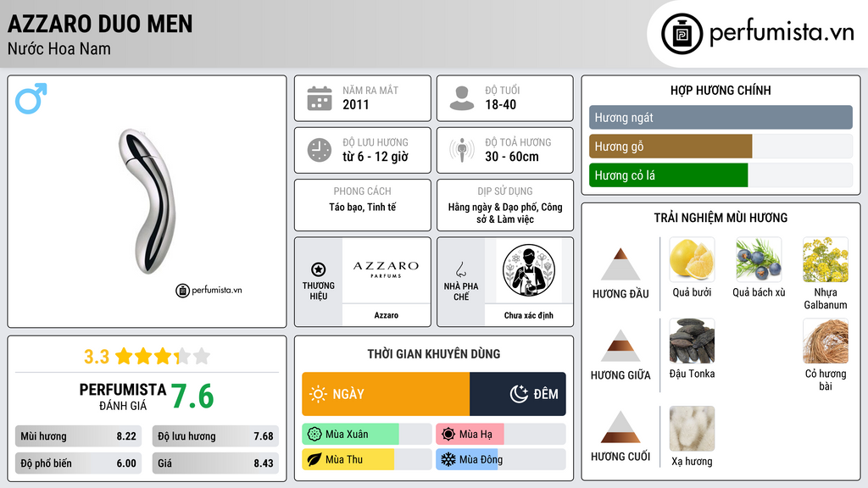Click the perfumista.vn bottle logo icon in header
This screenshot has width=868, height=488.
[x=682, y=34]
